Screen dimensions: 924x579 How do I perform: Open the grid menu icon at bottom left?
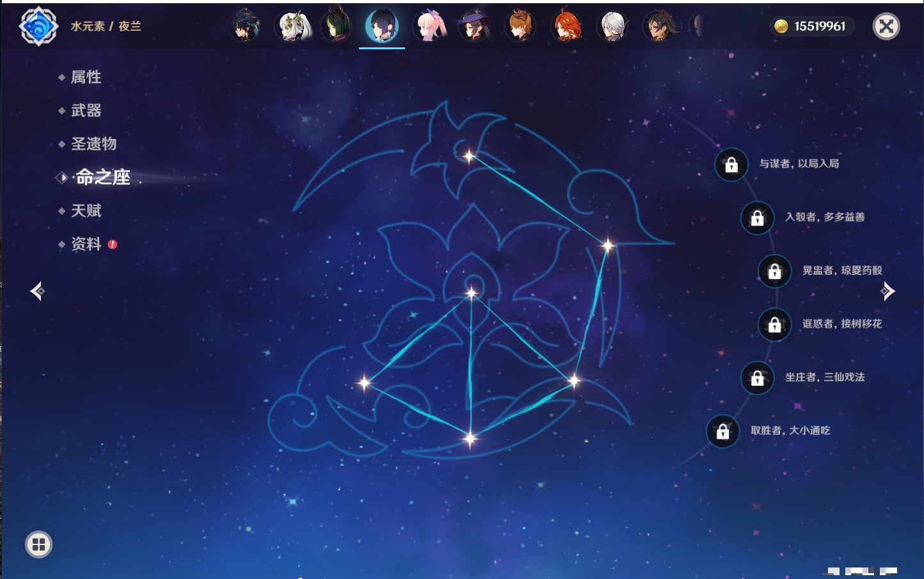click(39, 544)
